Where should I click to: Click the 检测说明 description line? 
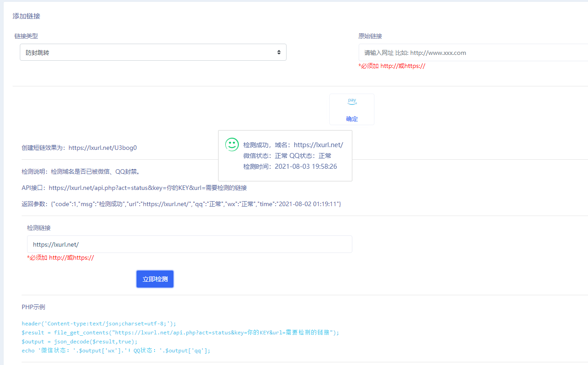81,171
